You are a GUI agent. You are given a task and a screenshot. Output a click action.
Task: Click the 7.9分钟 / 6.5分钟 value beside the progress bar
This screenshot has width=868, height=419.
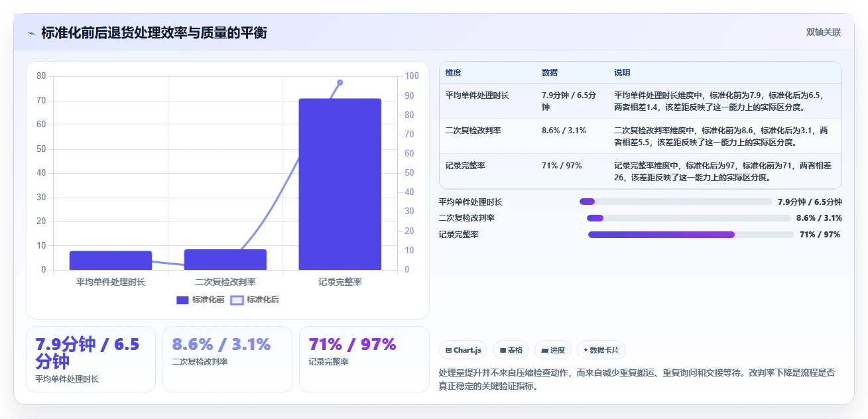pos(810,202)
